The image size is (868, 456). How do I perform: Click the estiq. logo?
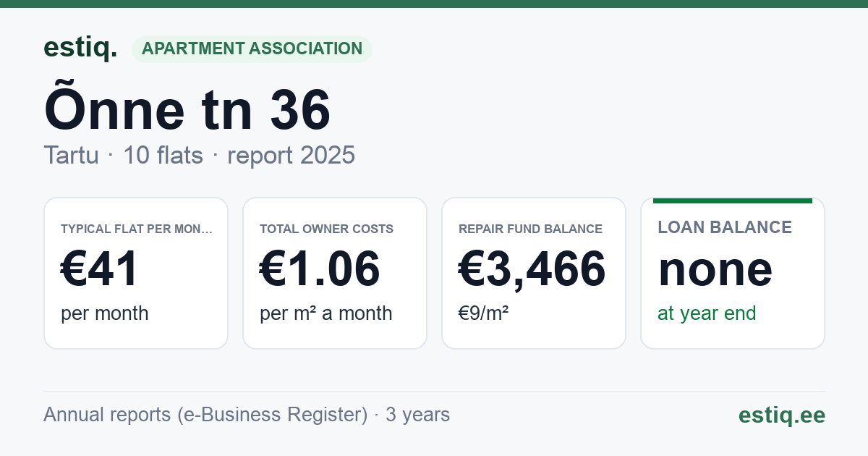tap(80, 48)
